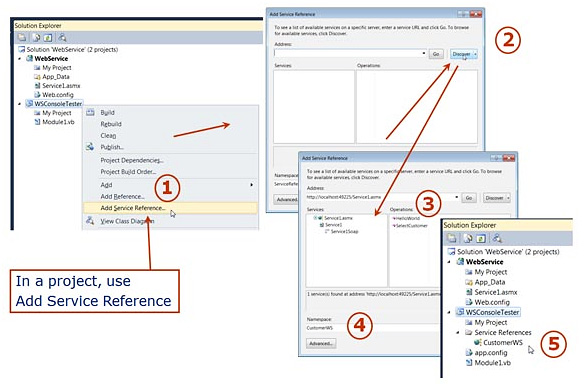Select Service1Soap in services tree

pyautogui.click(x=345, y=232)
